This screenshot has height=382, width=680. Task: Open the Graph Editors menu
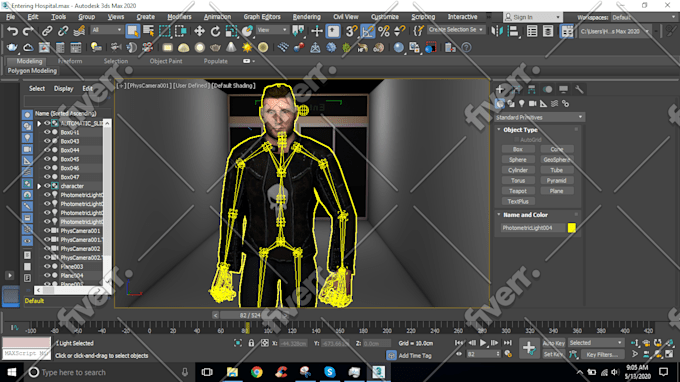[x=262, y=17]
